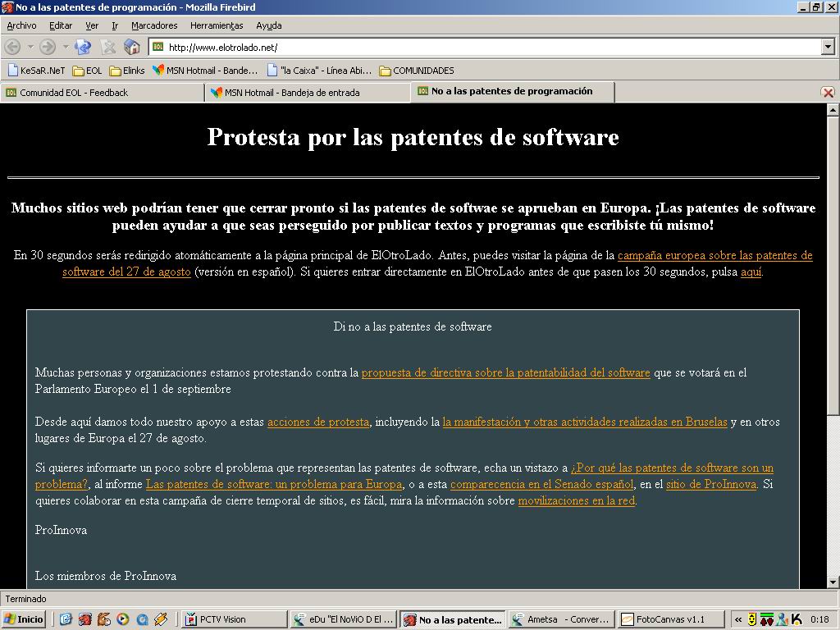Click the site favicon in the address bar
Image resolution: width=840 pixels, height=630 pixels.
158,47
